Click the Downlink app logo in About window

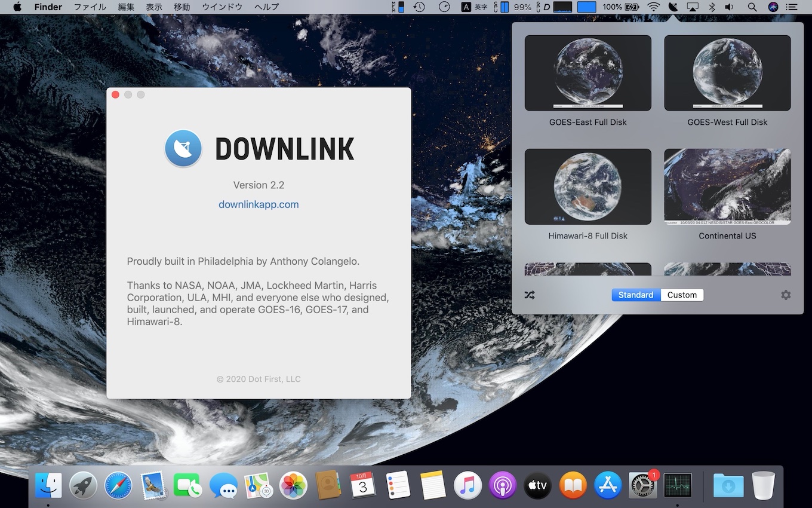[184, 148]
